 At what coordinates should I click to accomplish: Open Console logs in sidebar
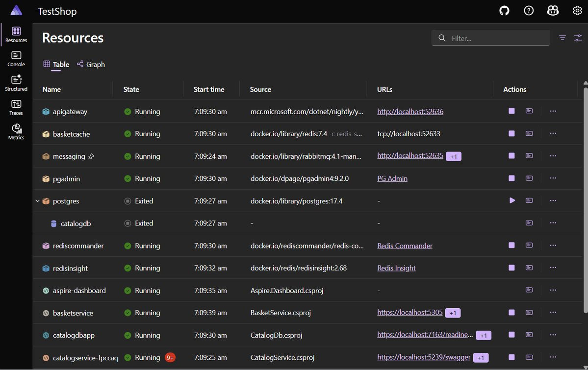point(16,59)
